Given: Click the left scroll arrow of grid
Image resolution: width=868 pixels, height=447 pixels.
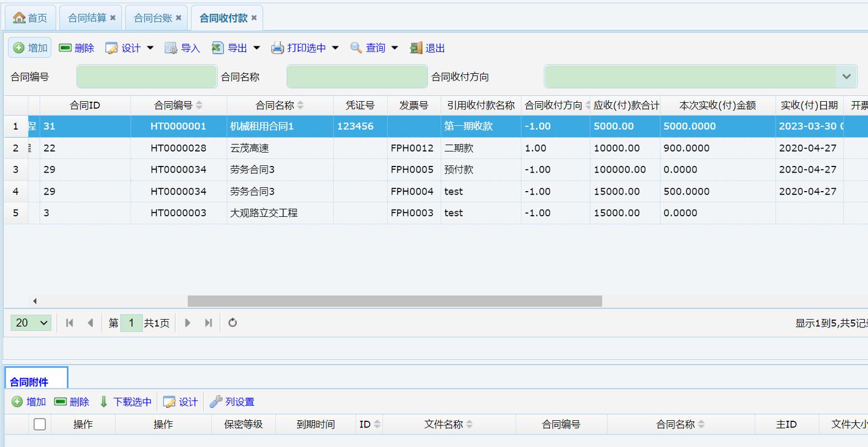Looking at the screenshot, I should pyautogui.click(x=35, y=301).
